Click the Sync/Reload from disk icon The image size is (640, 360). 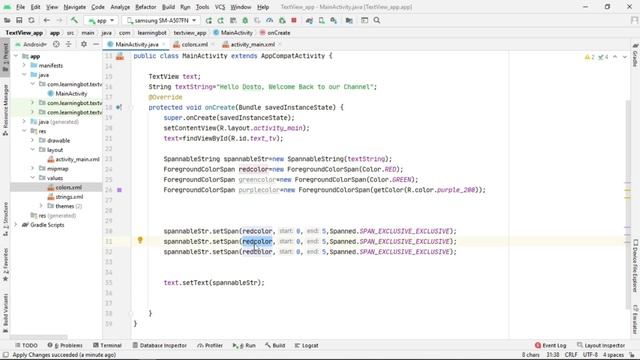[31, 20]
